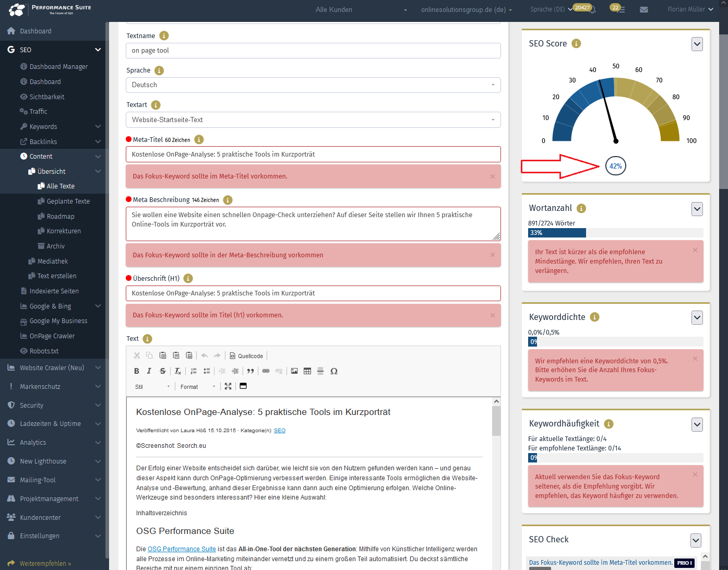
Task: Open onlinesolutionsgroup.de domain dropdown
Action: [x=467, y=9]
